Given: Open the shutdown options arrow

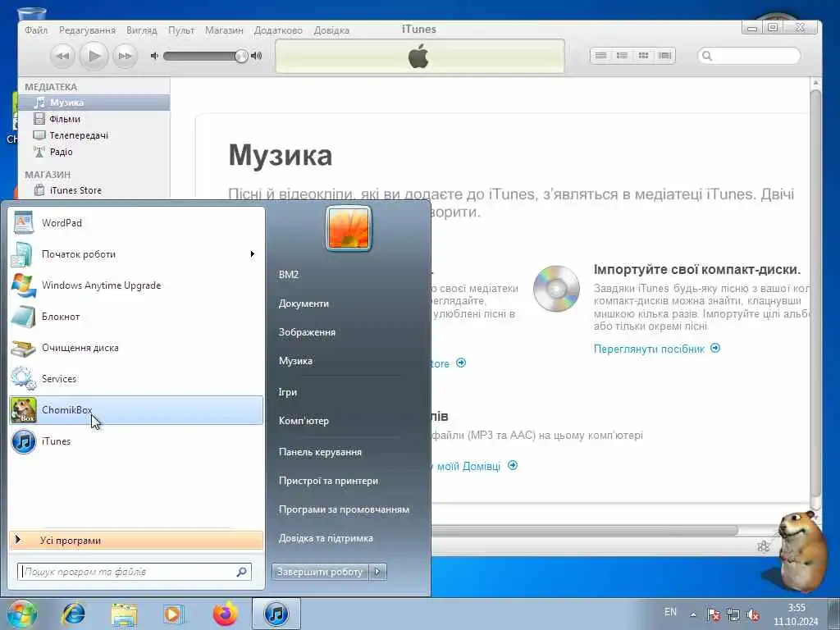Looking at the screenshot, I should (x=377, y=572).
